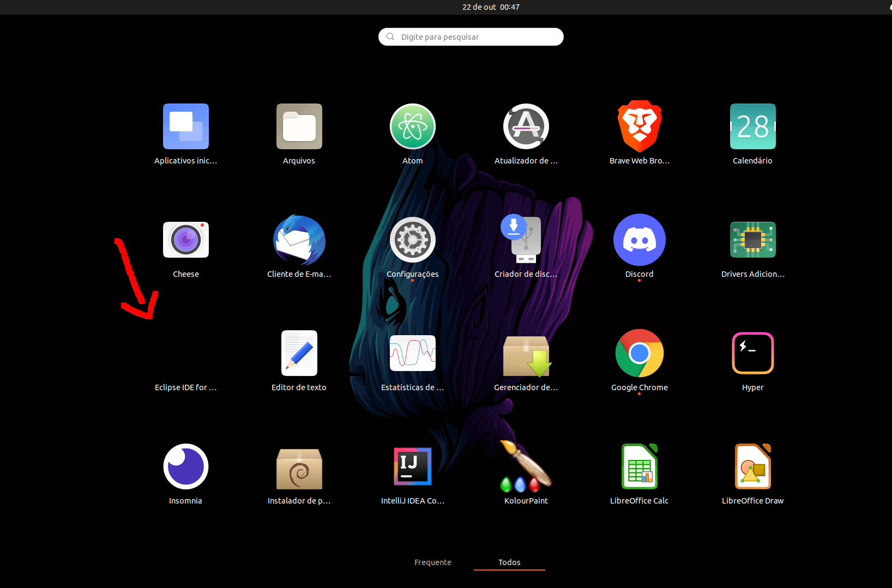Launch the Cheese camera app
892x588 pixels.
coord(186,240)
